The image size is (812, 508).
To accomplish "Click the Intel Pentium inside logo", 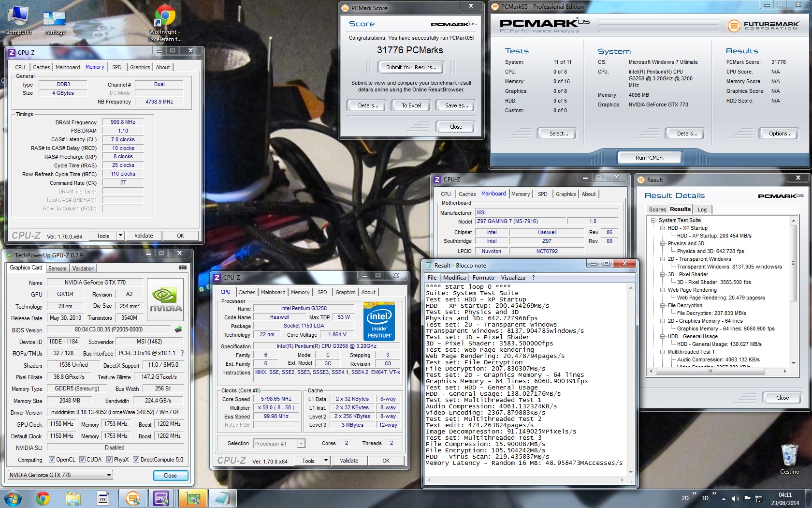I will coord(379,321).
